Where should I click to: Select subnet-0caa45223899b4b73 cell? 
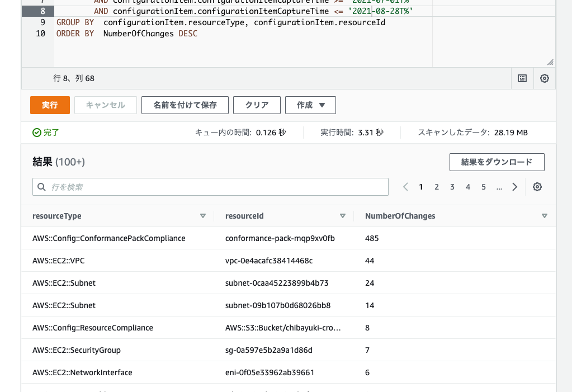[277, 283]
